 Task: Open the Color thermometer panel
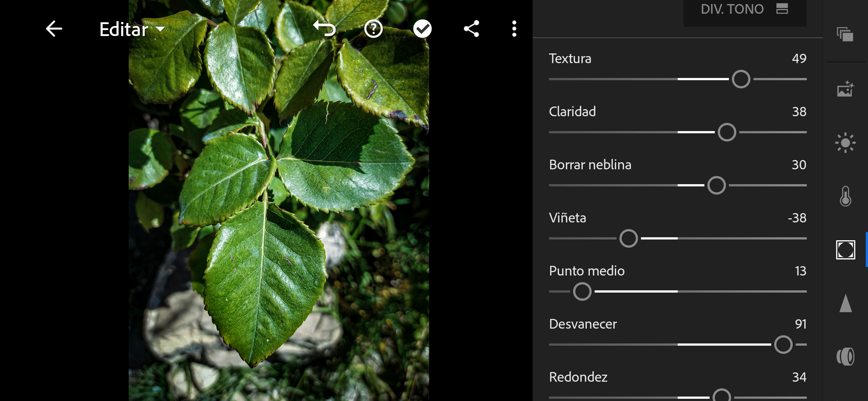coord(845,196)
